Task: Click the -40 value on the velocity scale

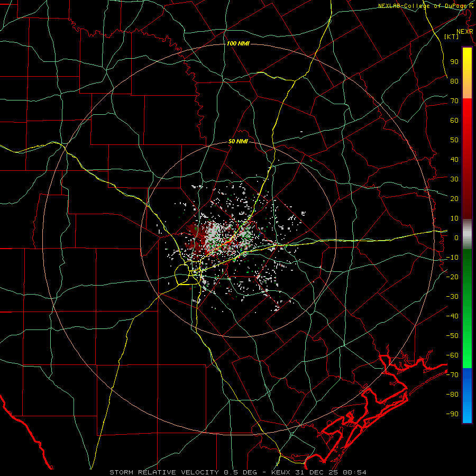Action: click(x=452, y=316)
